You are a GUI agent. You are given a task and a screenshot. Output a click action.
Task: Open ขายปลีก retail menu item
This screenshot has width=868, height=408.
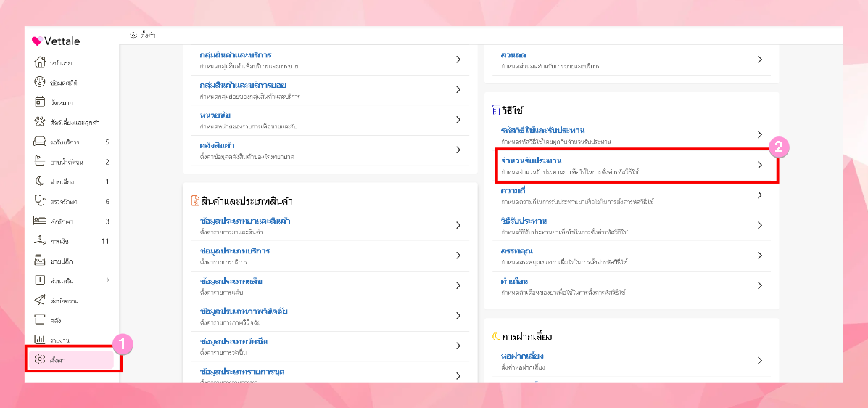[61, 261]
